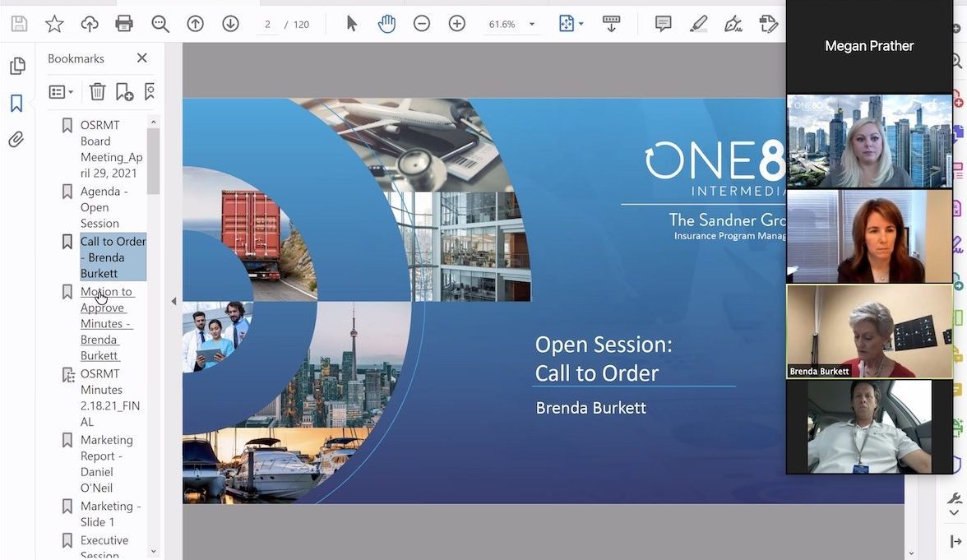Click the print icon in toolbar
Viewport: 967px width, 560px height.
pos(124,24)
